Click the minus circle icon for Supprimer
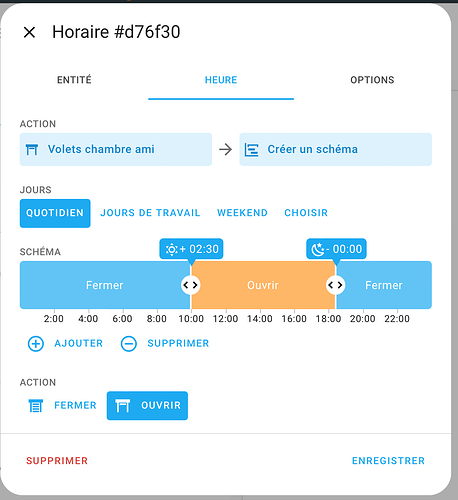458x500 pixels. pos(129,344)
